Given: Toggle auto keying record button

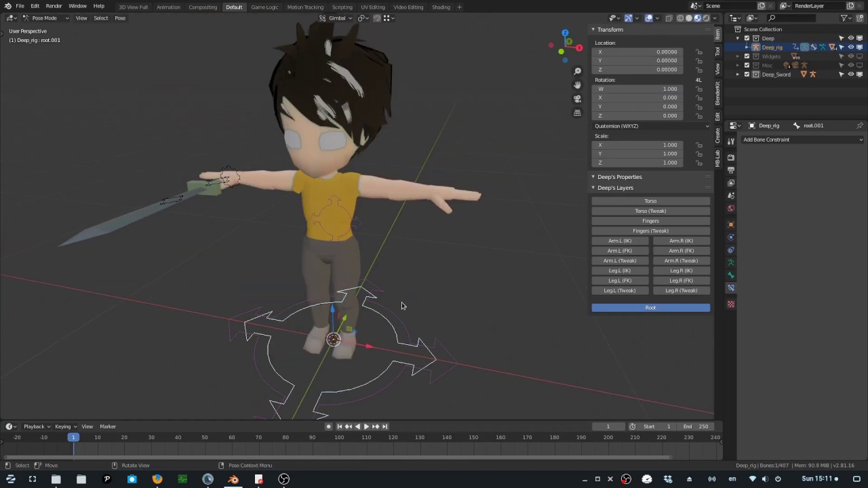Looking at the screenshot, I should click(329, 426).
